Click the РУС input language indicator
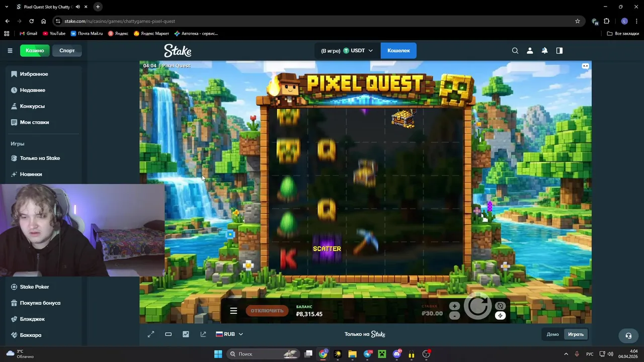The height and width of the screenshot is (362, 644). pyautogui.click(x=590, y=354)
